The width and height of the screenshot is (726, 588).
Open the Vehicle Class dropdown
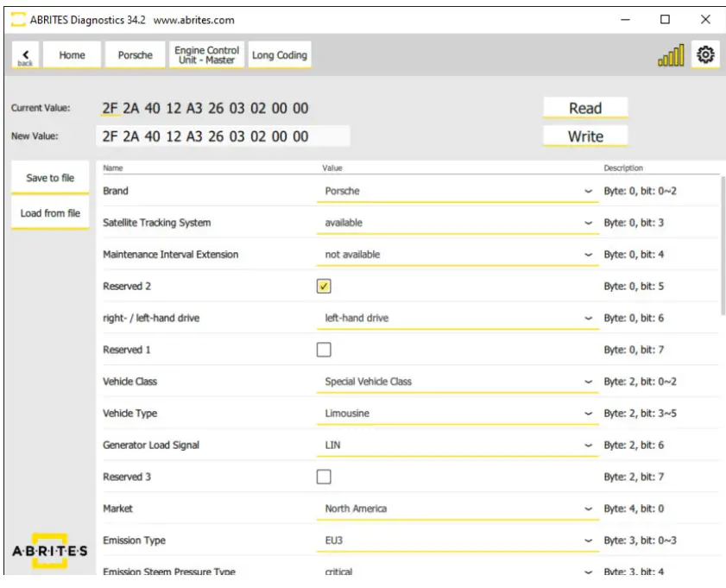click(x=457, y=382)
